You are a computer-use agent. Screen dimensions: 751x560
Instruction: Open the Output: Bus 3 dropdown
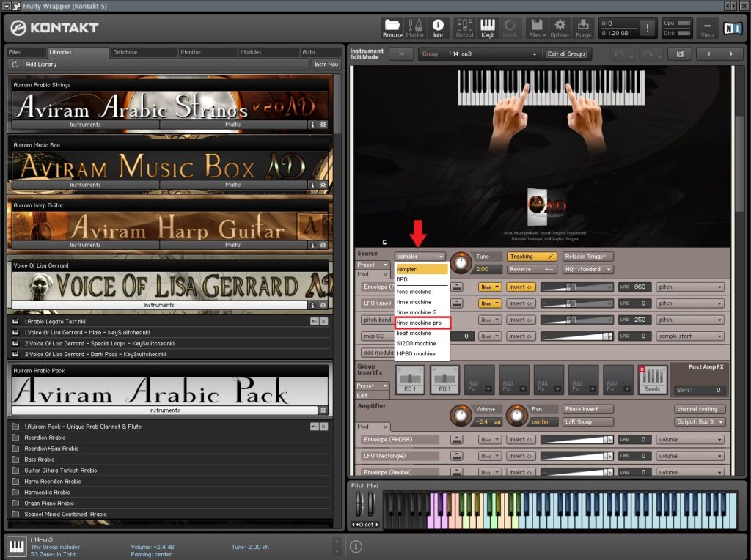[x=699, y=422]
